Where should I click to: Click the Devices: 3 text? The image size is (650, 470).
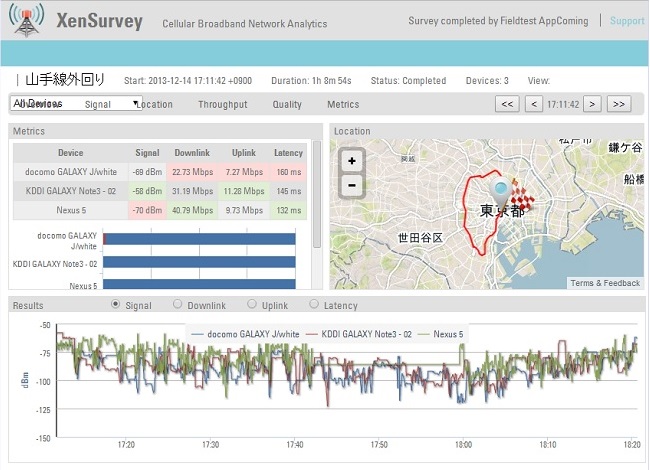click(487, 81)
